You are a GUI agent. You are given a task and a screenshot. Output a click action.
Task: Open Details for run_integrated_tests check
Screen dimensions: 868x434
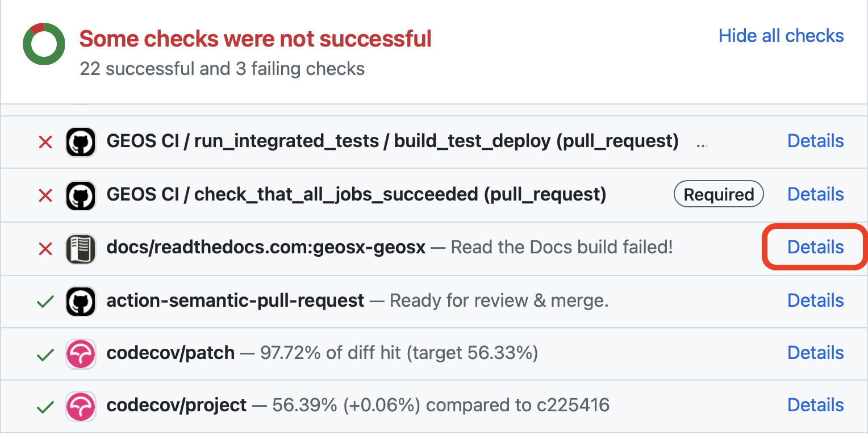(x=815, y=141)
